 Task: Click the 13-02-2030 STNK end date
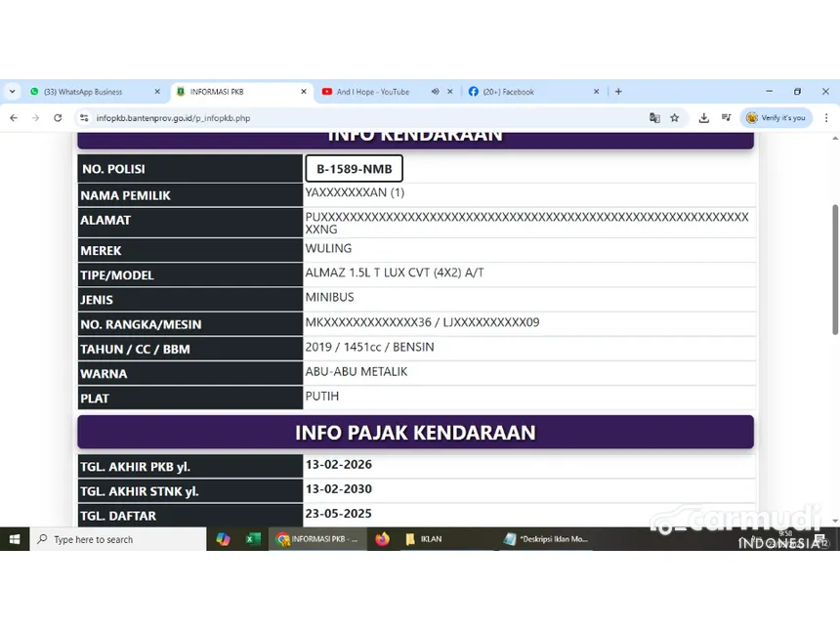click(339, 489)
